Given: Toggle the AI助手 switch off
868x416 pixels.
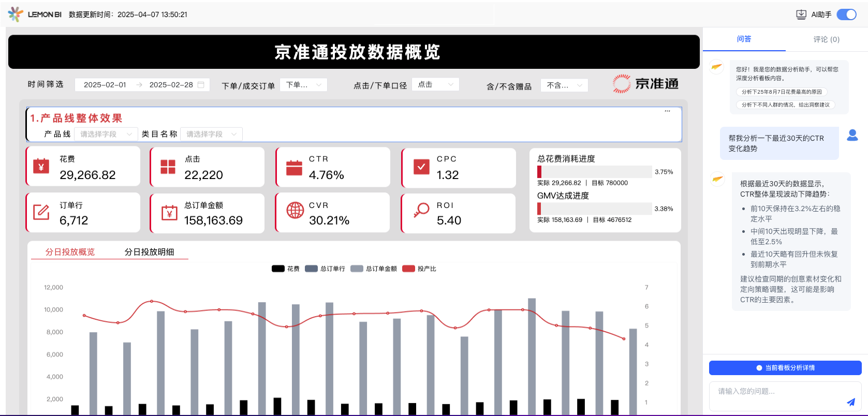Looking at the screenshot, I should pyautogui.click(x=846, y=14).
